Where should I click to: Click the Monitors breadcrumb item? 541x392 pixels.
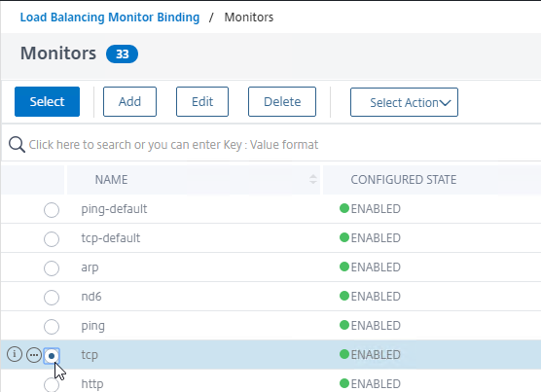249,18
